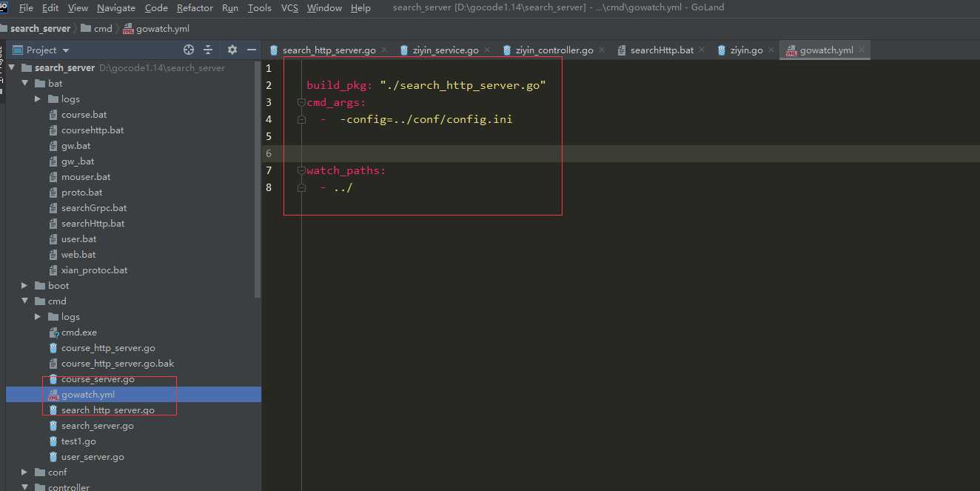
Task: Fold the watch_paths block in the gutter
Action: 301,170
